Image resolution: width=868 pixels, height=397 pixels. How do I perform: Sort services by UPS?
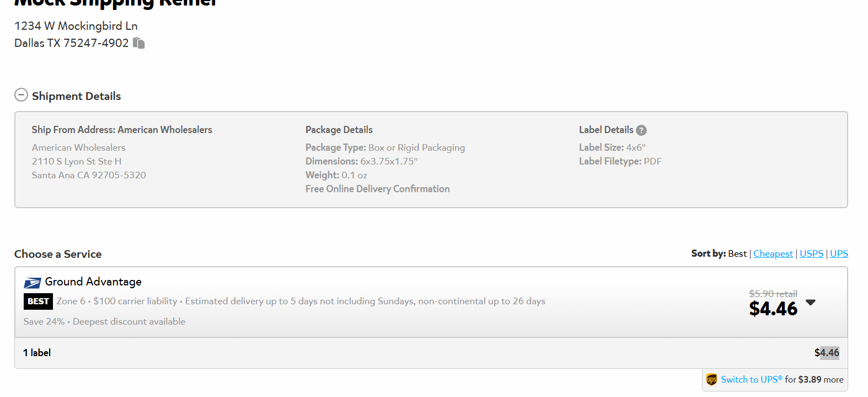tap(839, 253)
